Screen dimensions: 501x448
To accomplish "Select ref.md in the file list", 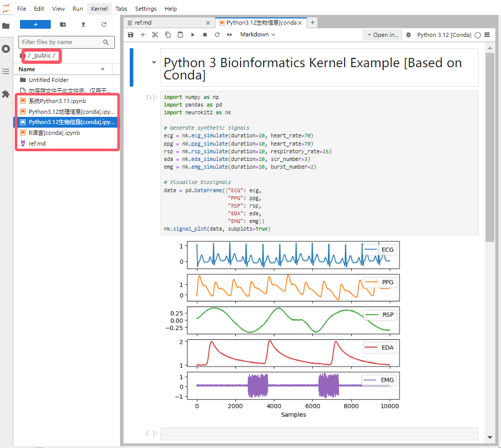I will point(67,144).
